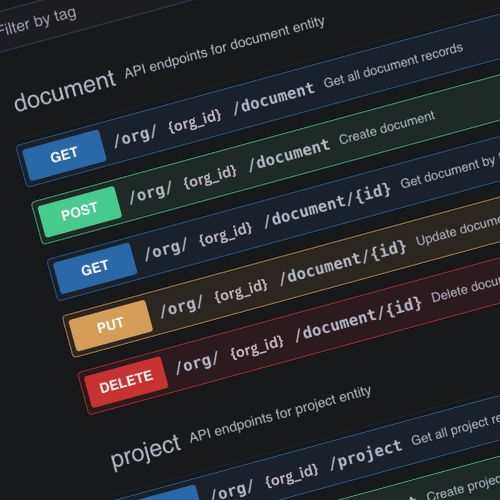Click /org/ in the Get document by id row

click(166, 250)
